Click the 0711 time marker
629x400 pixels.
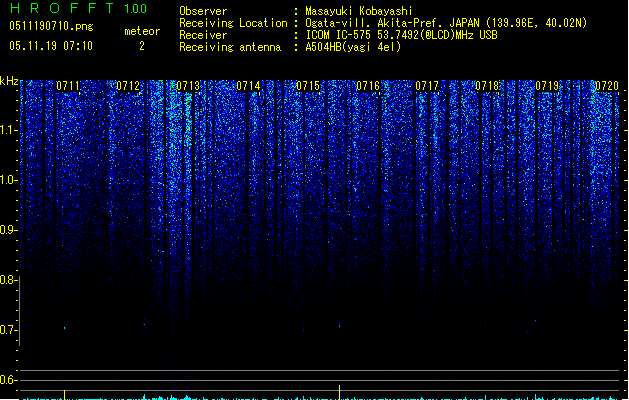68,86
